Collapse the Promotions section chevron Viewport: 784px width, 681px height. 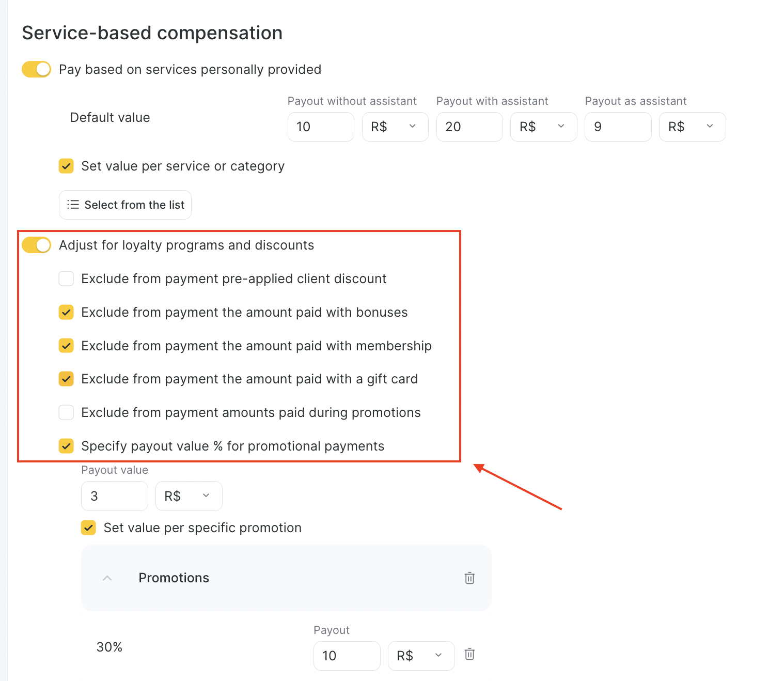107,578
